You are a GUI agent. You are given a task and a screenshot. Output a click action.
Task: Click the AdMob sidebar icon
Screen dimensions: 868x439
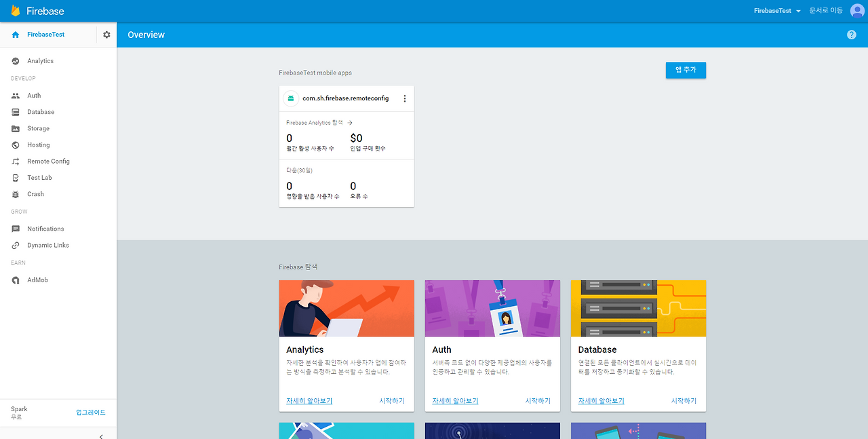point(16,280)
